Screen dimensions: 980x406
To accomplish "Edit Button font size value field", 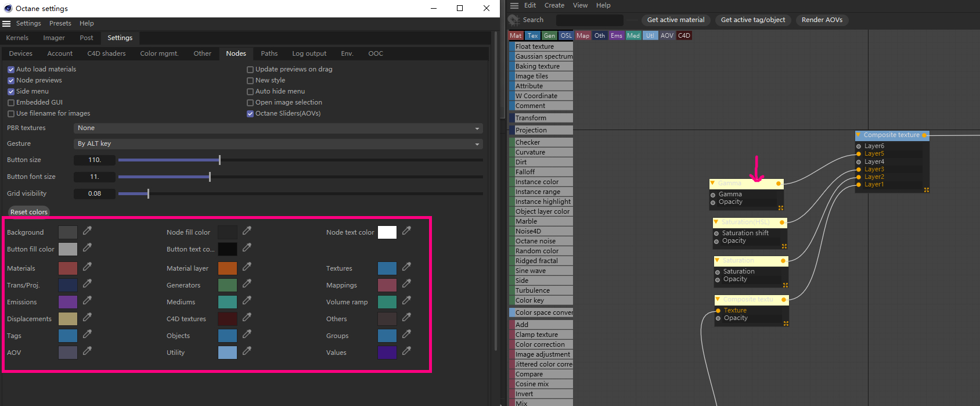I will tap(95, 177).
